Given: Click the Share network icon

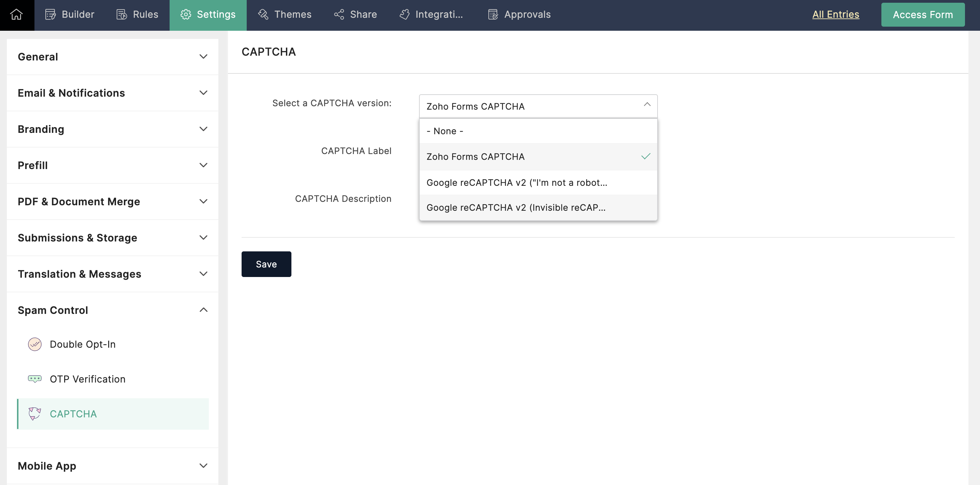Looking at the screenshot, I should click(x=339, y=14).
